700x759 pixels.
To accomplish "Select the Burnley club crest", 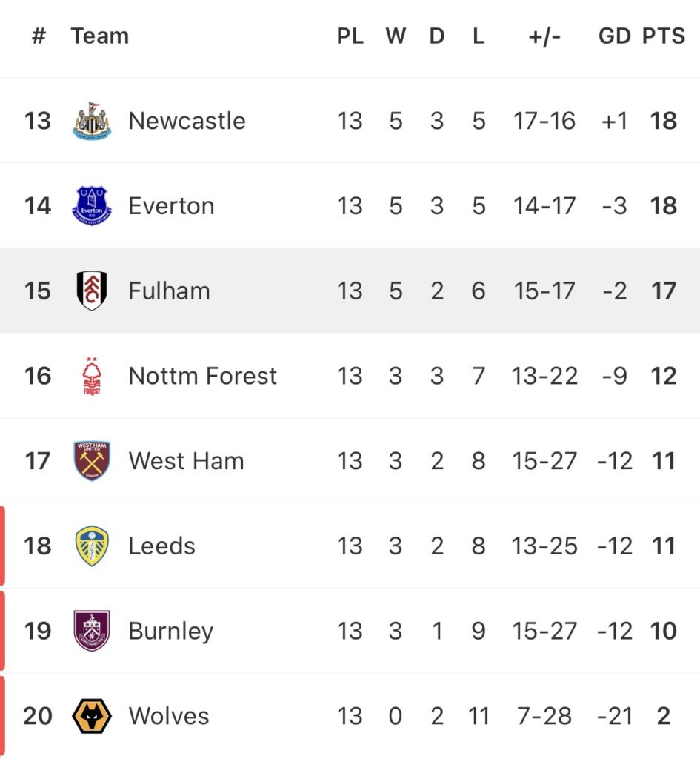I will click(92, 631).
